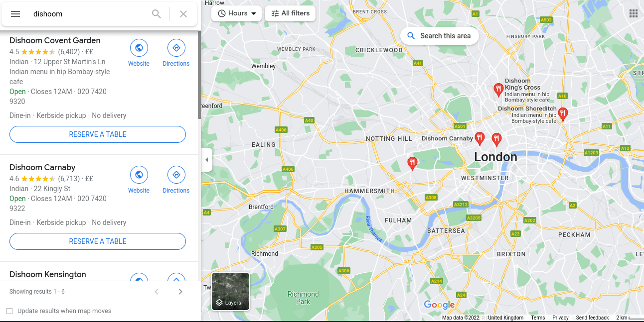Open Dishoom Carnaby website icon
The height and width of the screenshot is (322, 644).
click(139, 175)
